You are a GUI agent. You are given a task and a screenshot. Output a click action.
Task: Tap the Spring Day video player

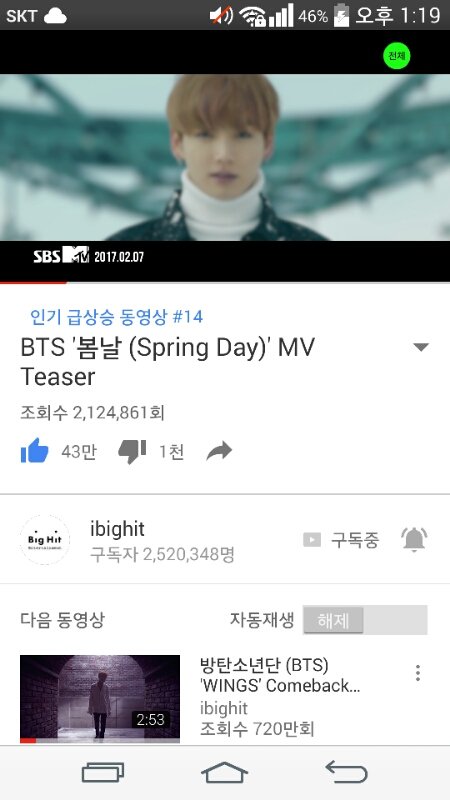(x=225, y=157)
